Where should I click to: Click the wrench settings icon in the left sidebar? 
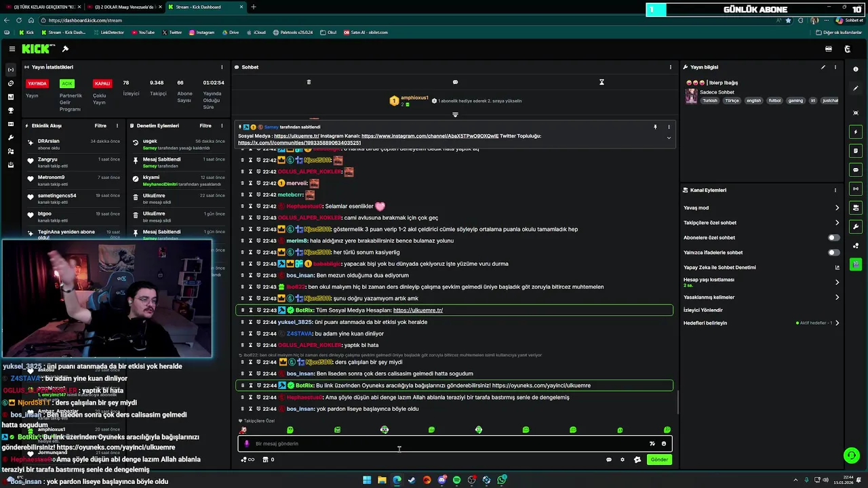click(x=10, y=138)
